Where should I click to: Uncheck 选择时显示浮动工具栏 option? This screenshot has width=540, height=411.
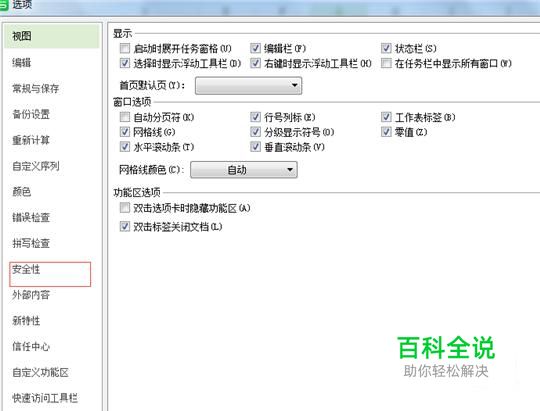click(x=125, y=63)
